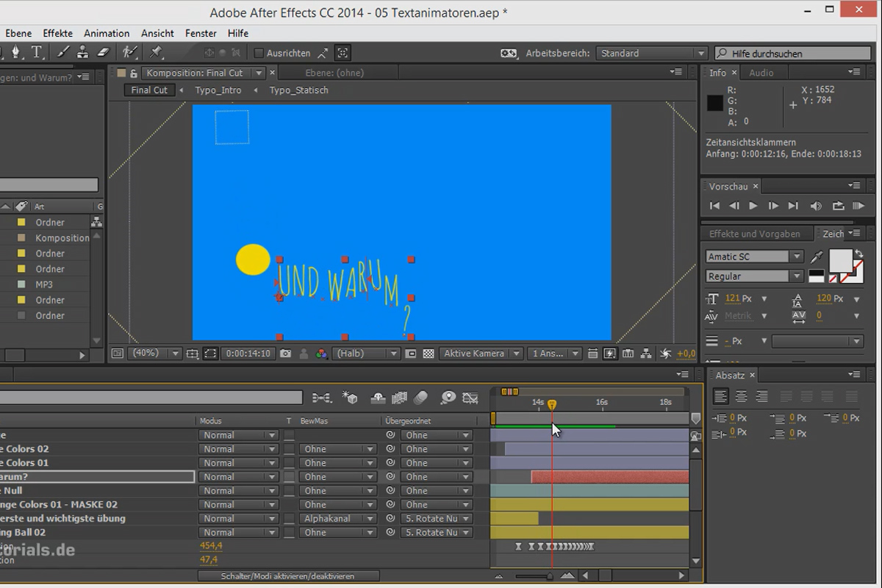Open the Aktive Kamera dropdown
This screenshot has width=882, height=588.
481,354
